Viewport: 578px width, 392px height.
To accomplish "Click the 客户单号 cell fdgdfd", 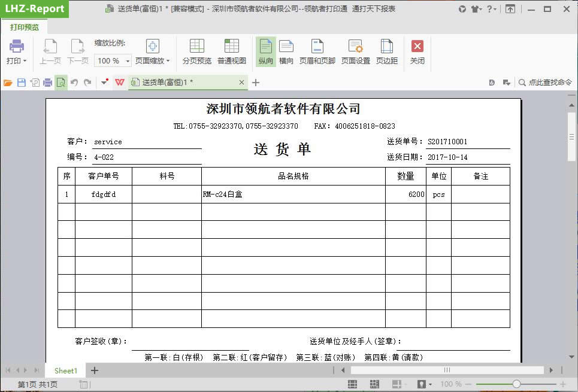I will (104, 194).
